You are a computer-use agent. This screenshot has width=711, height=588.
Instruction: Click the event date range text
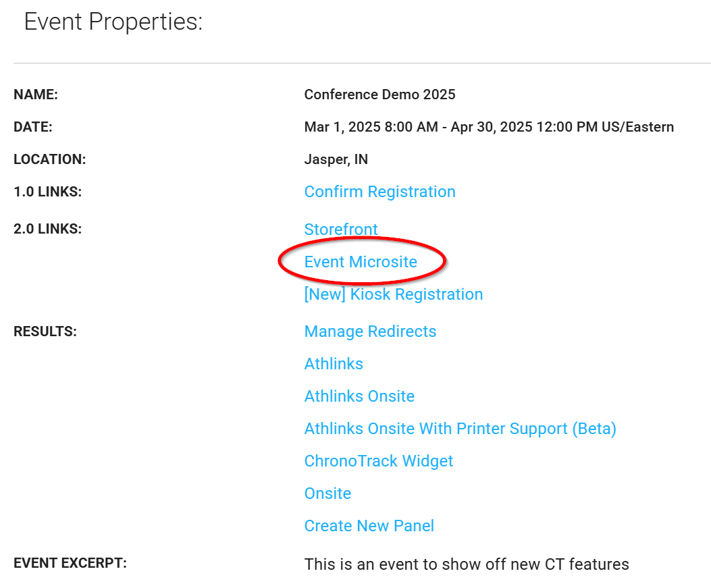pos(489,127)
